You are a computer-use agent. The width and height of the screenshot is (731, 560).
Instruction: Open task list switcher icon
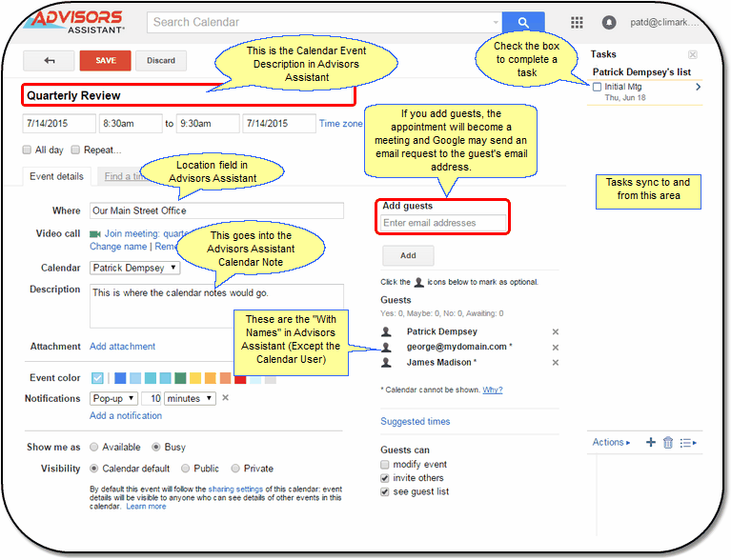[x=688, y=443]
